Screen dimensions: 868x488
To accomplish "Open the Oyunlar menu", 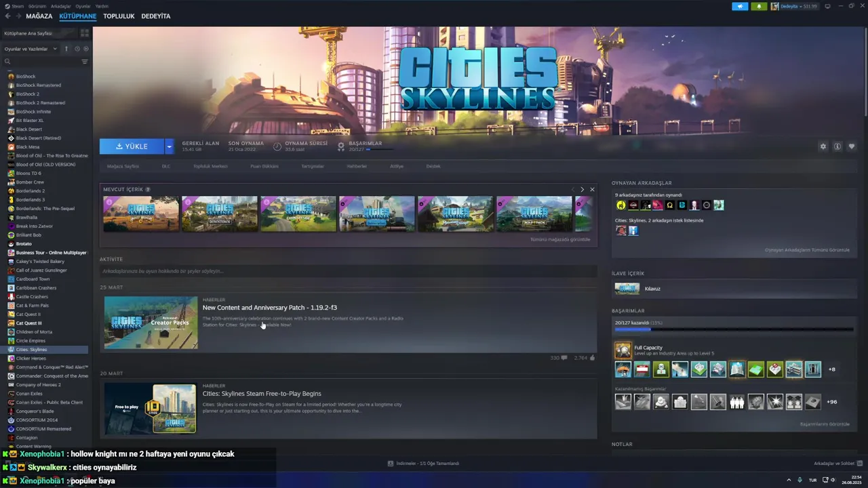I will point(83,6).
